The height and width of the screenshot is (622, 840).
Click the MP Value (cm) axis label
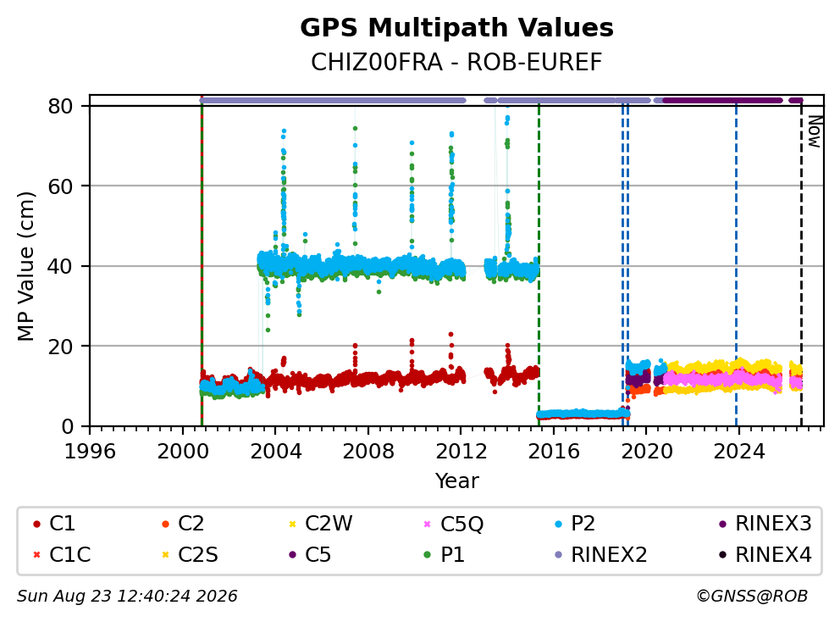[25, 266]
